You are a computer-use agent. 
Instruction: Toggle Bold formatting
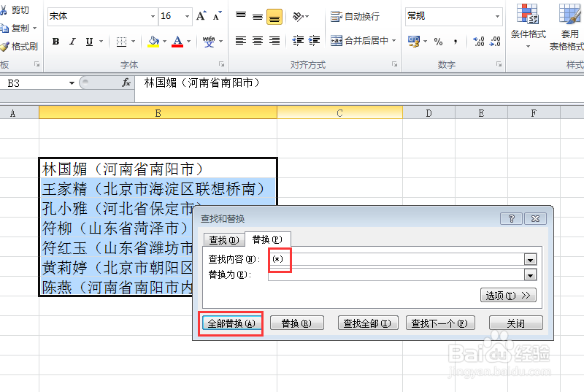(56, 42)
